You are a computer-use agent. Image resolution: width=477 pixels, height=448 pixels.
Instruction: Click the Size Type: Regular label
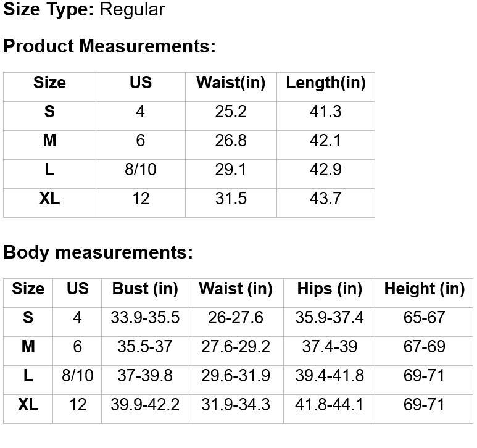(84, 9)
